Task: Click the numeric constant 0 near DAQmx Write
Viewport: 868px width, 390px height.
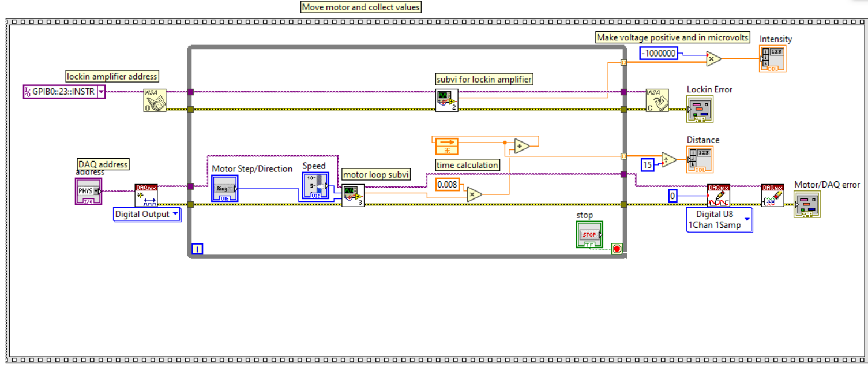Action: point(672,196)
